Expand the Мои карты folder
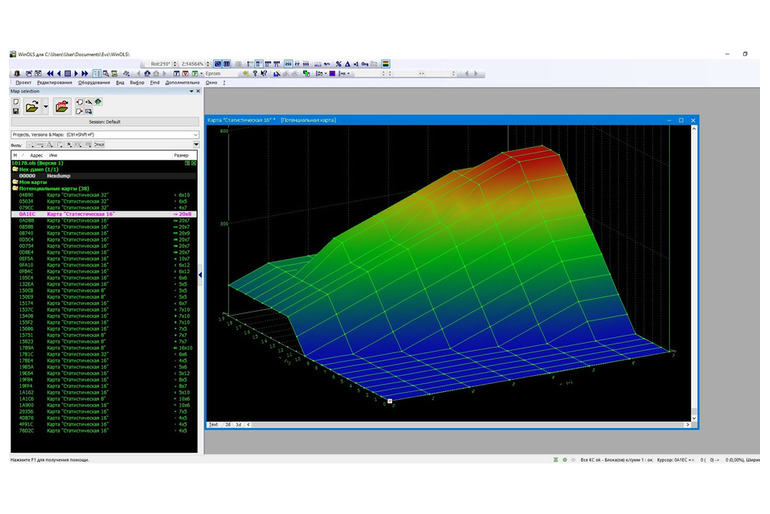This screenshot has height=514, width=770. tap(15, 182)
